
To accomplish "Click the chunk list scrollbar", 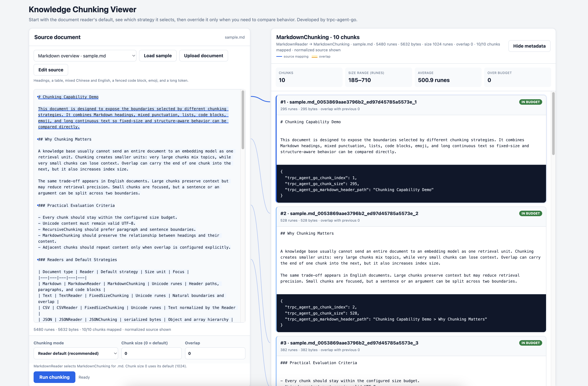I will coord(553,124).
